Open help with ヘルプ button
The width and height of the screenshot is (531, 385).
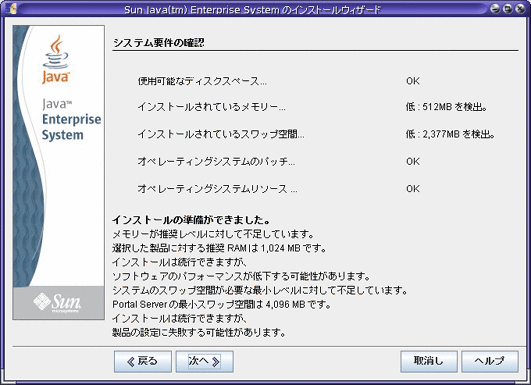pyautogui.click(x=490, y=362)
